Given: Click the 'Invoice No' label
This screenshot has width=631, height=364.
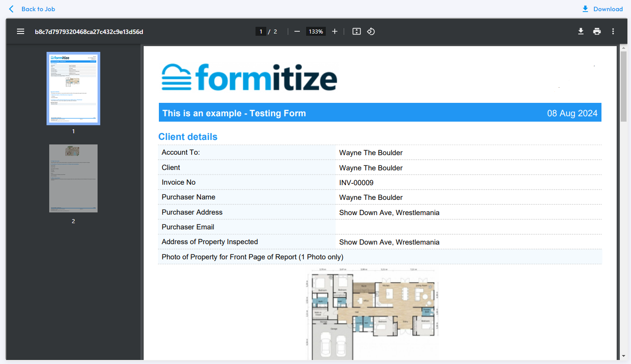Looking at the screenshot, I should click(x=179, y=182).
